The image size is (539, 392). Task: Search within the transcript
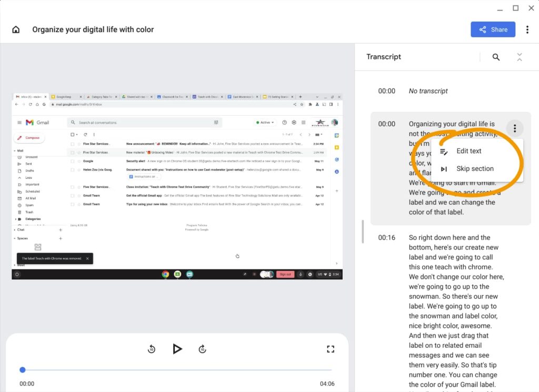[x=496, y=57]
